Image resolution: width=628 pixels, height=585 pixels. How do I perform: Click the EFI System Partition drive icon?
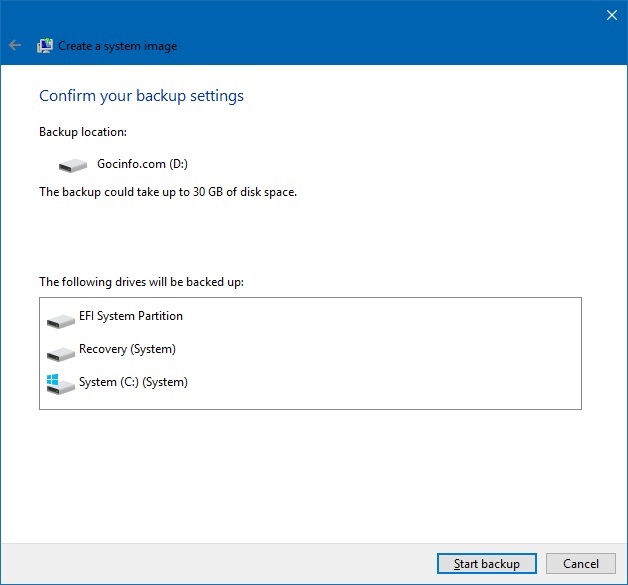point(60,319)
